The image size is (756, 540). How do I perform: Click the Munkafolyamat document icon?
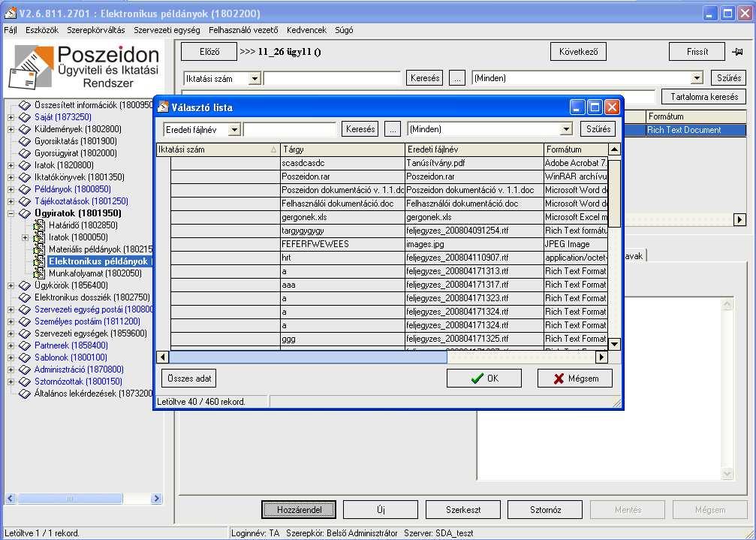39,273
